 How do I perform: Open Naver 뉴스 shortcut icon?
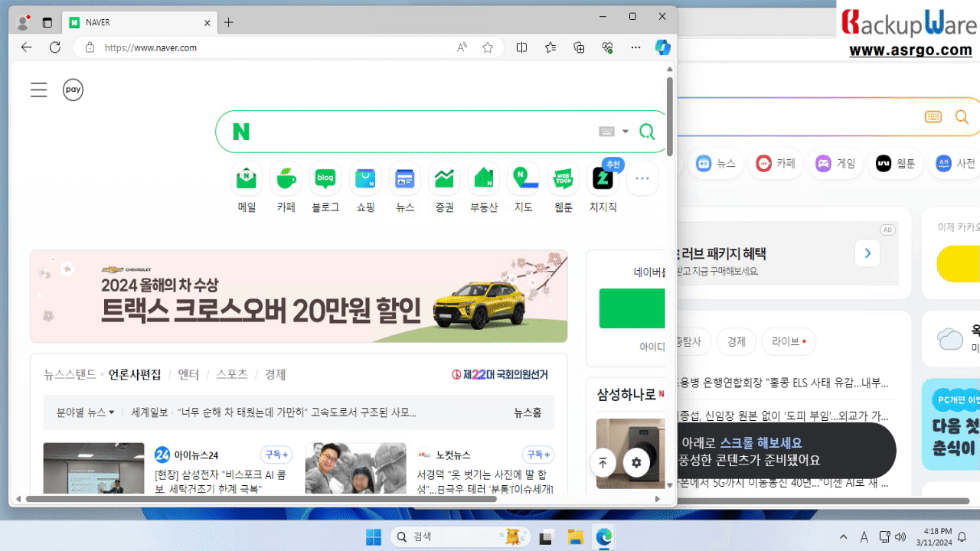click(405, 179)
